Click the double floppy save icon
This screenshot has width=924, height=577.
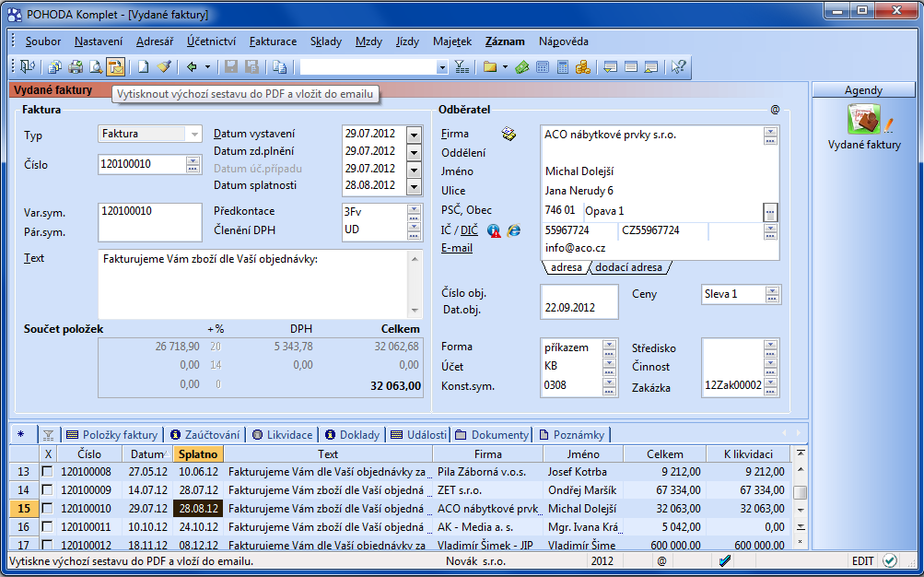pyautogui.click(x=251, y=67)
